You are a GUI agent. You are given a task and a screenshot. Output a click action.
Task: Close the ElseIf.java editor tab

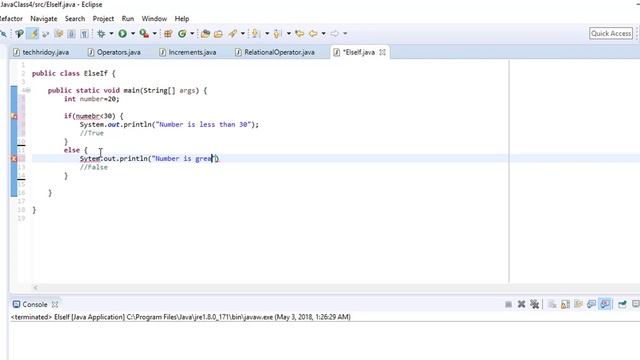(x=382, y=52)
